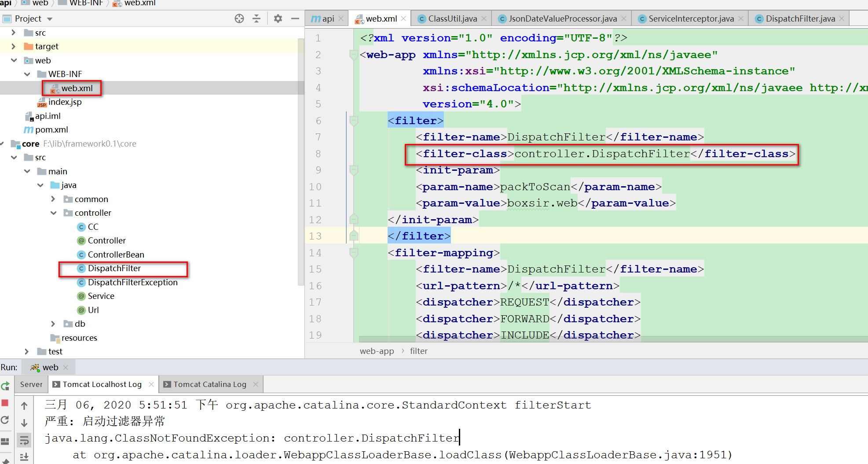This screenshot has height=464, width=868.
Task: Click the Project panel vertical scrollbar
Action: click(x=301, y=162)
